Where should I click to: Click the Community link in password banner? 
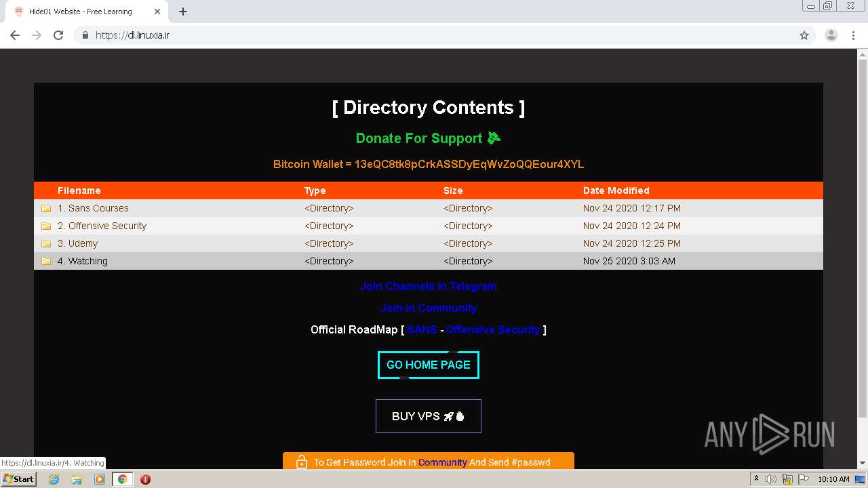[442, 462]
